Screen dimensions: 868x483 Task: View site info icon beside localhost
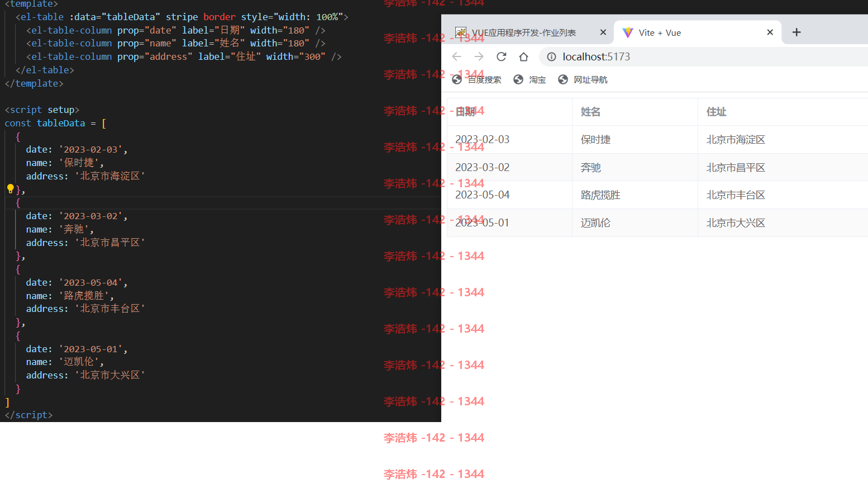point(551,56)
